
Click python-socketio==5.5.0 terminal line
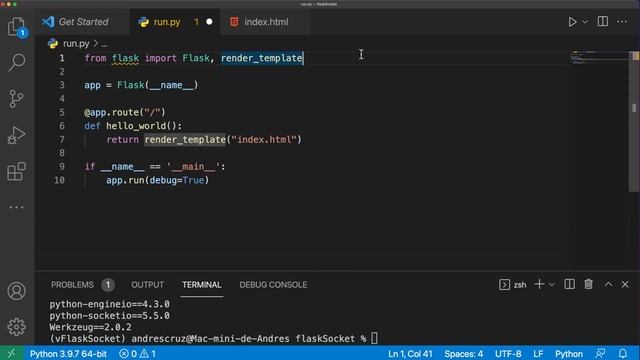click(x=109, y=316)
